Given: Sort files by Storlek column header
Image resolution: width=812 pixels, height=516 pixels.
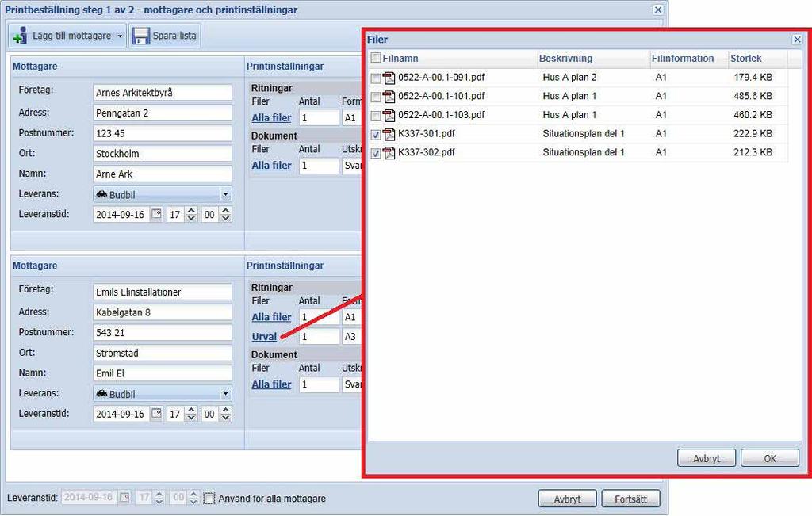Looking at the screenshot, I should [x=745, y=59].
